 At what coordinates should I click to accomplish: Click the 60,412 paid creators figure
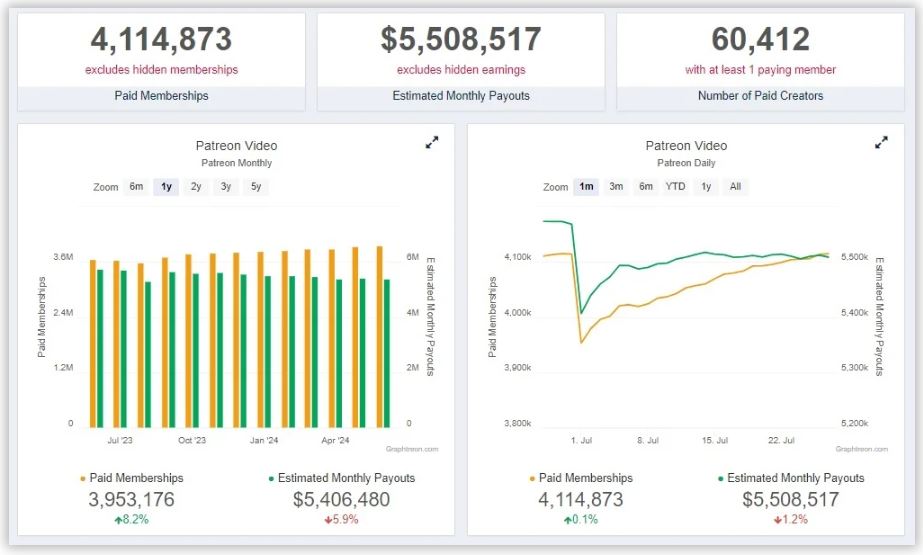coord(761,39)
